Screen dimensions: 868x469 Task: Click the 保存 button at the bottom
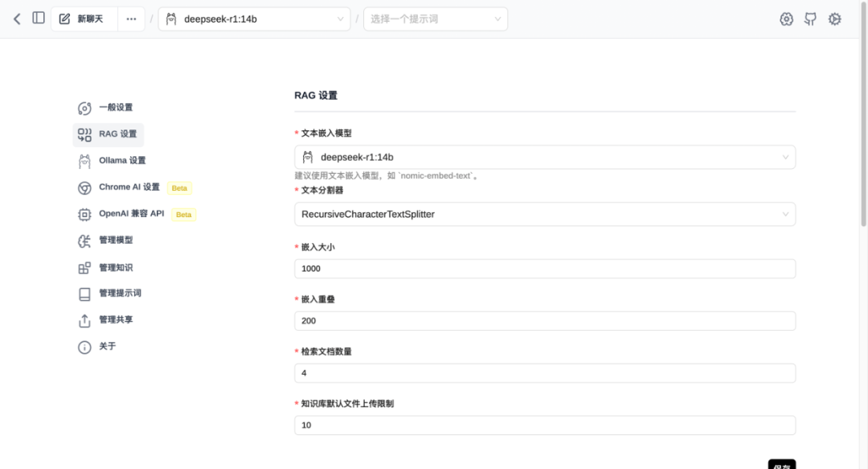(780, 465)
